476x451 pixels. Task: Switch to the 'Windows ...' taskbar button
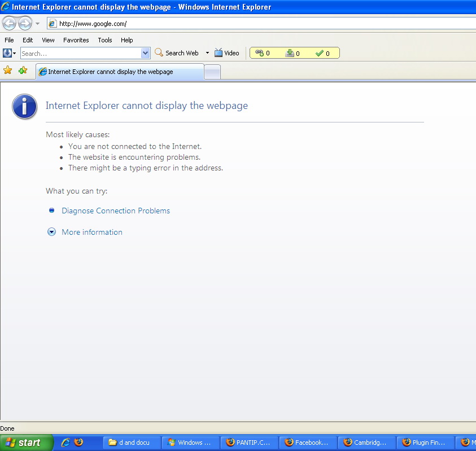pyautogui.click(x=190, y=443)
